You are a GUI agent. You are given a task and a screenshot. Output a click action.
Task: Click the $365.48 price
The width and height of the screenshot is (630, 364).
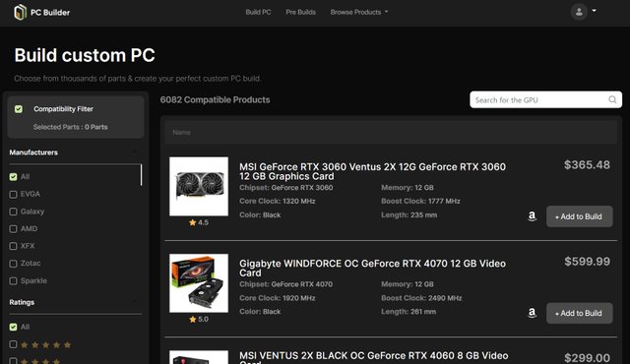[587, 165]
